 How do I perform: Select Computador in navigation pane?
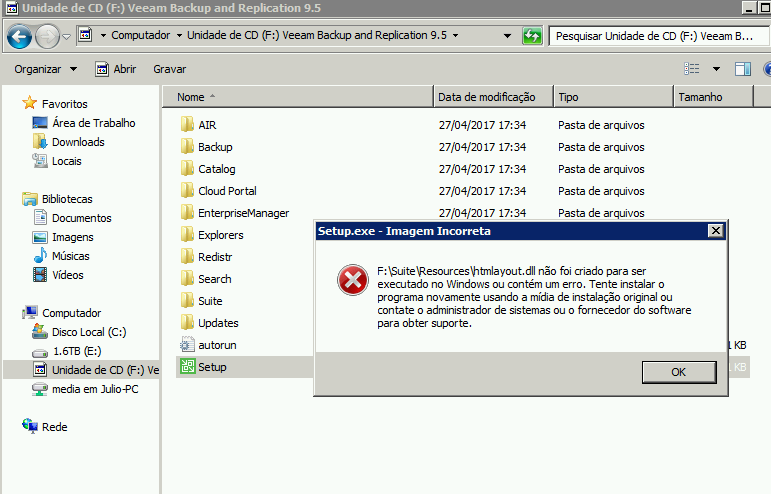61,313
